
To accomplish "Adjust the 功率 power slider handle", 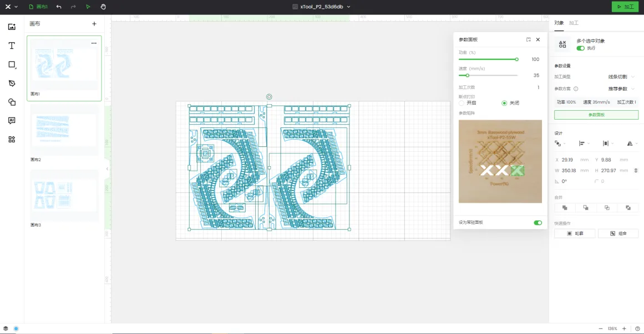I will [516, 59].
